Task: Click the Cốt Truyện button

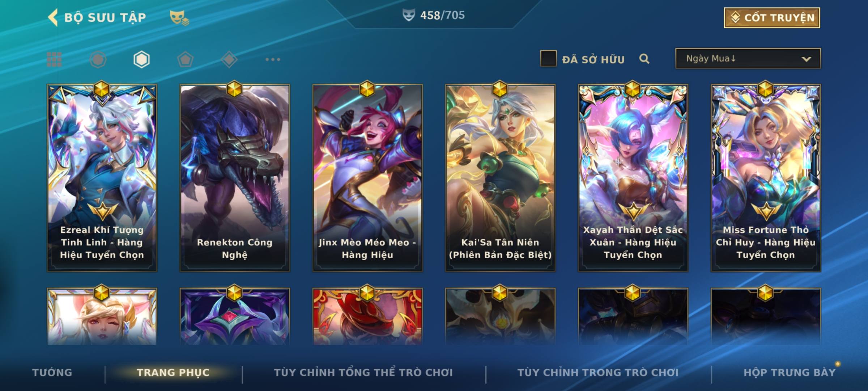Action: point(772,17)
